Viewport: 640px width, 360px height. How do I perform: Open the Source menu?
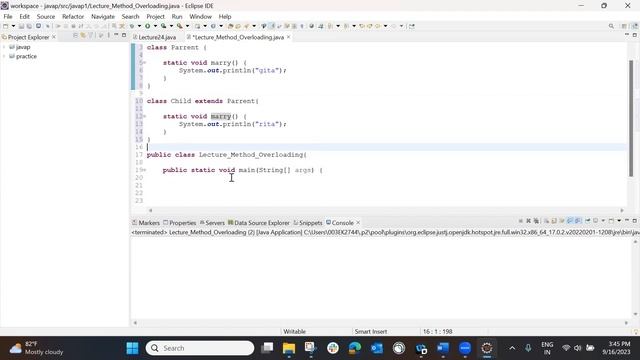[x=46, y=17]
